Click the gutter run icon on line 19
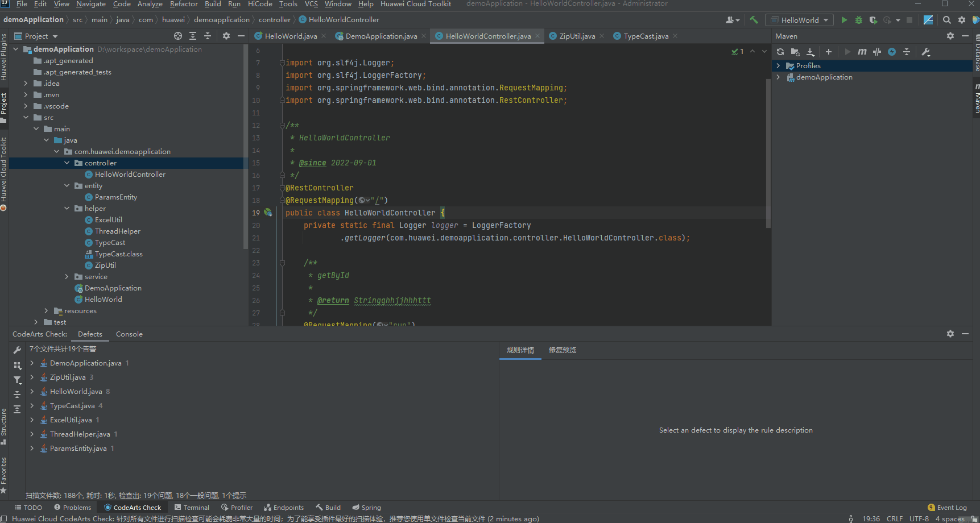The height and width of the screenshot is (523, 980). 268,213
